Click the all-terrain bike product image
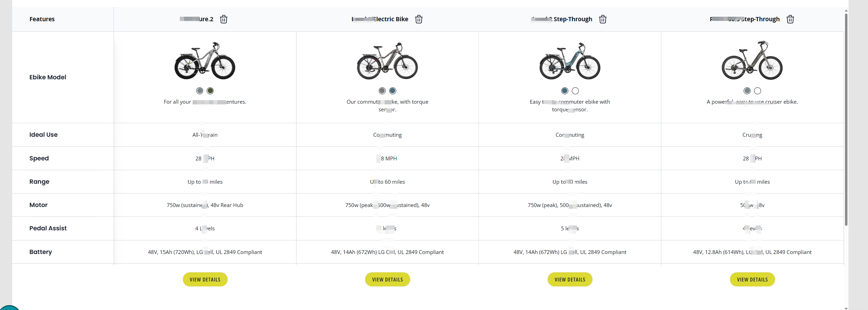This screenshot has height=310, width=868. (205, 61)
